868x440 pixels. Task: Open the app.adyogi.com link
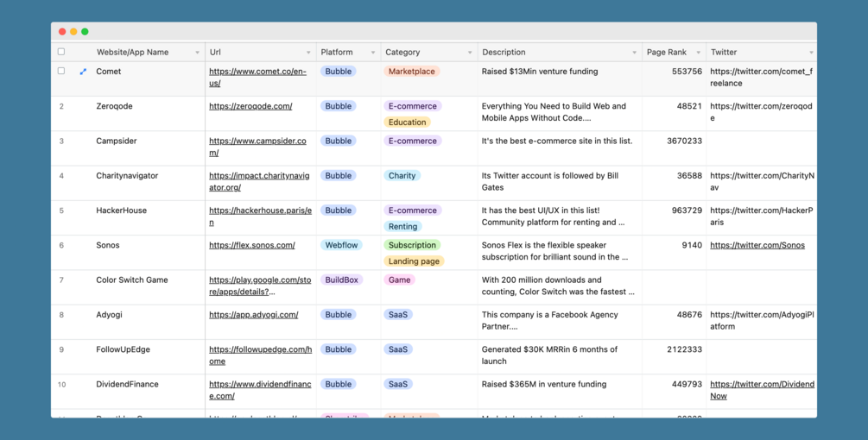pos(254,315)
